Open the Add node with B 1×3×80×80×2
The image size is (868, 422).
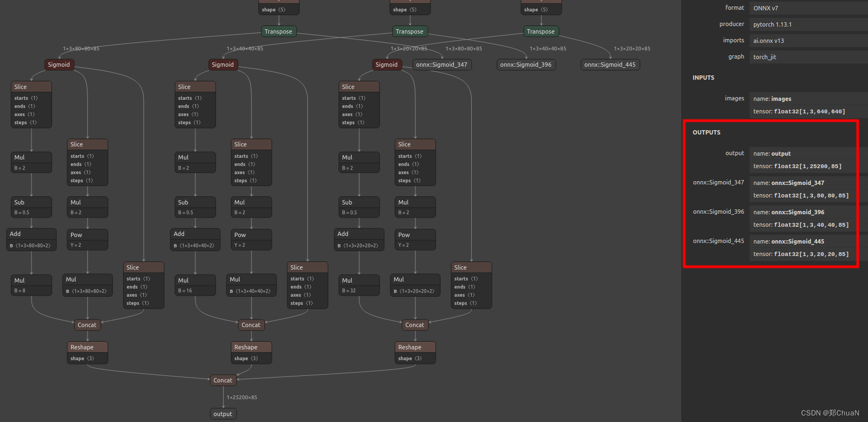pyautogui.click(x=31, y=239)
